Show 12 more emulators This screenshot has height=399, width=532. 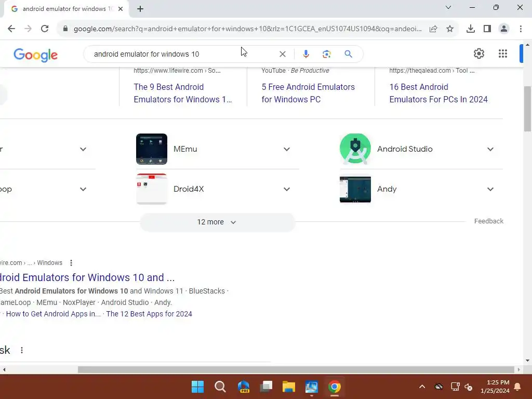(x=218, y=222)
